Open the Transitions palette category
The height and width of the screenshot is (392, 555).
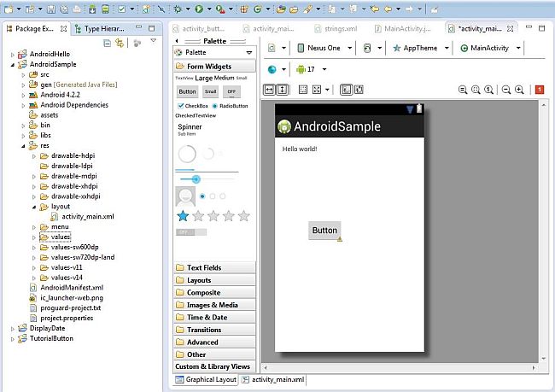[214, 330]
